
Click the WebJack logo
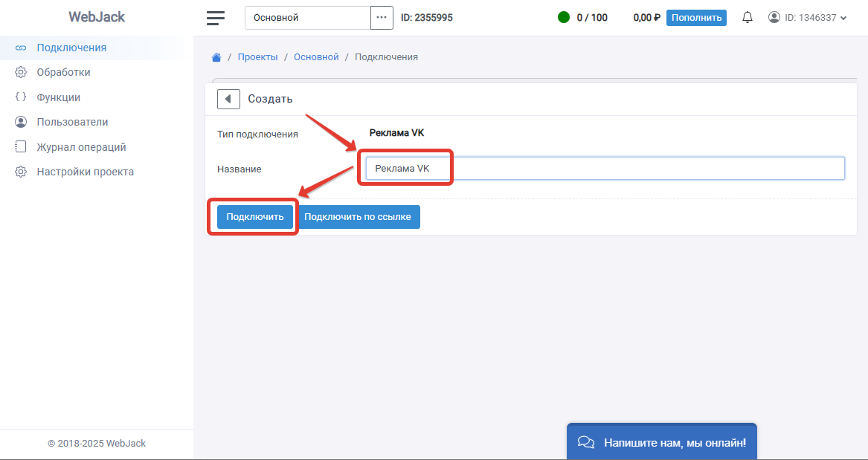click(97, 17)
